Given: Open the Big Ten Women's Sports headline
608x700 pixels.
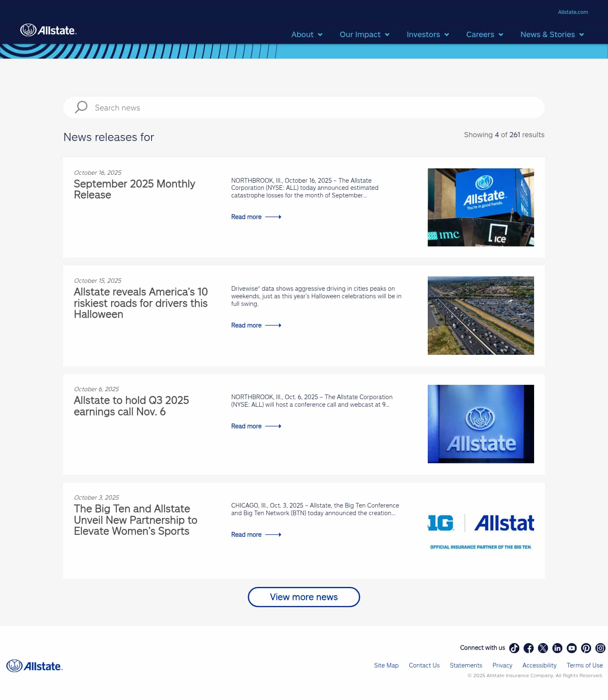Looking at the screenshot, I should tap(136, 520).
